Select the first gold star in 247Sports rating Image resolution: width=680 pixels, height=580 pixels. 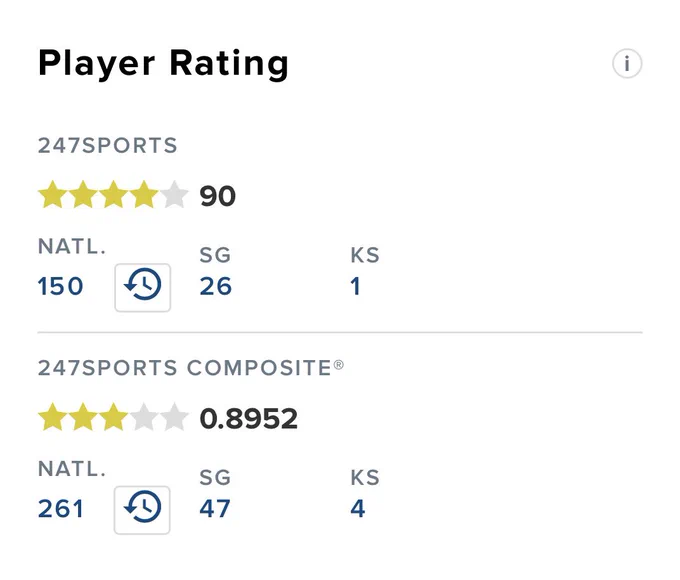tap(53, 195)
